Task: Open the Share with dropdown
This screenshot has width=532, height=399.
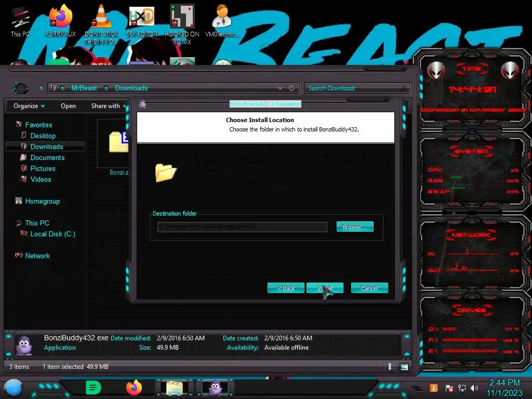Action: click(108, 106)
